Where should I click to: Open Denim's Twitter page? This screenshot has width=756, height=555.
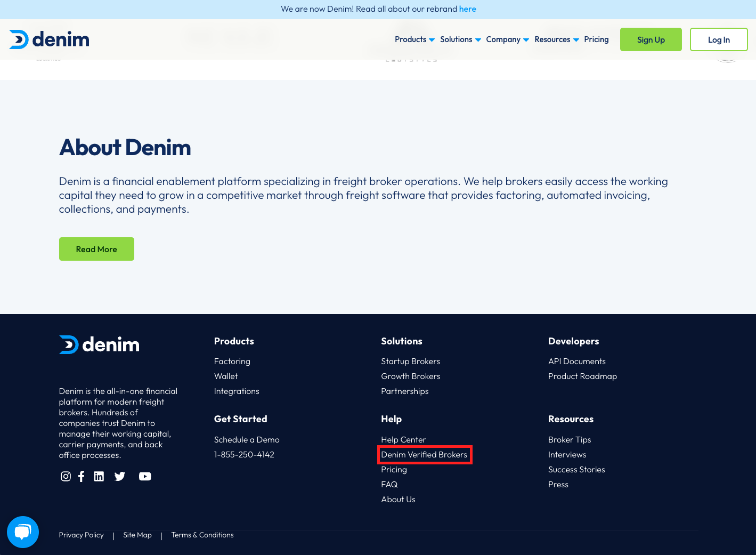120,476
